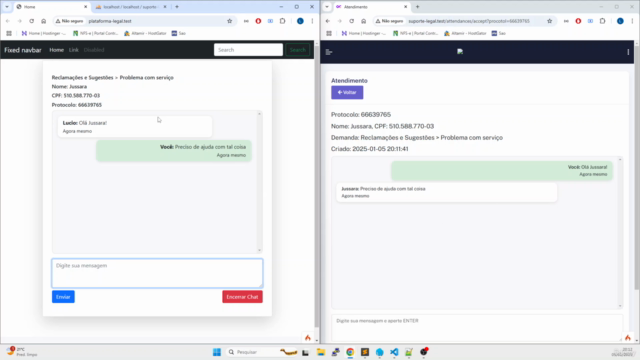The image size is (640, 360).
Task: Open home page in the left browser toolbar
Action: click(44, 21)
